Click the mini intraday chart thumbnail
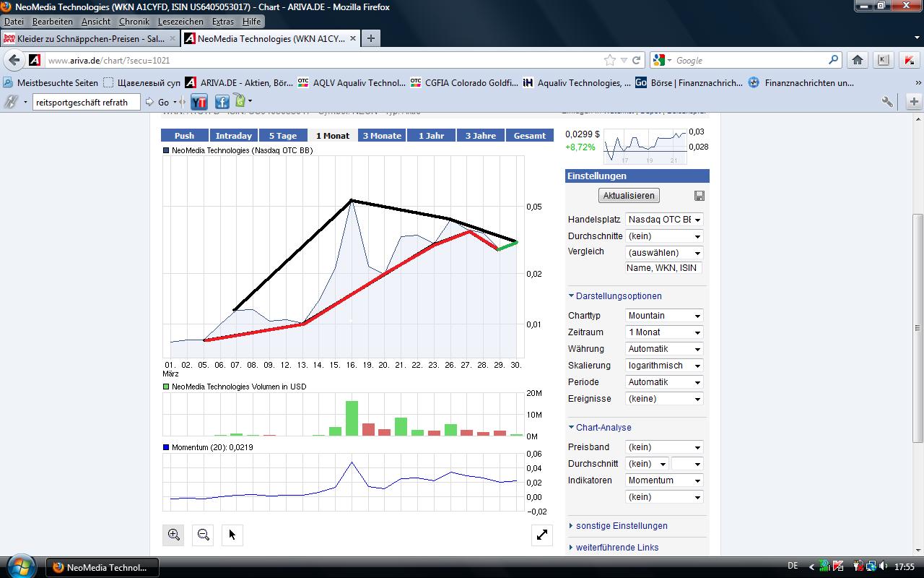This screenshot has width=924, height=578. click(645, 147)
